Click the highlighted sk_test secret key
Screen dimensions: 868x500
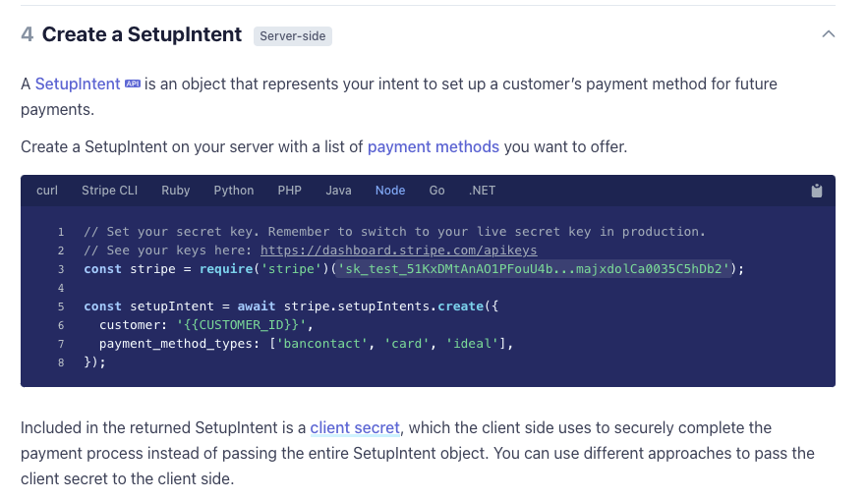[x=534, y=269]
